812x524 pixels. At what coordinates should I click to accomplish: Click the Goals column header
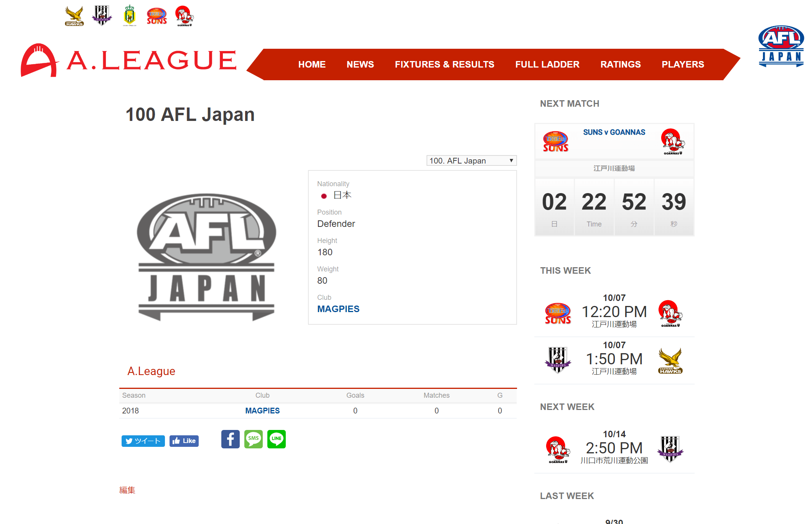click(355, 395)
